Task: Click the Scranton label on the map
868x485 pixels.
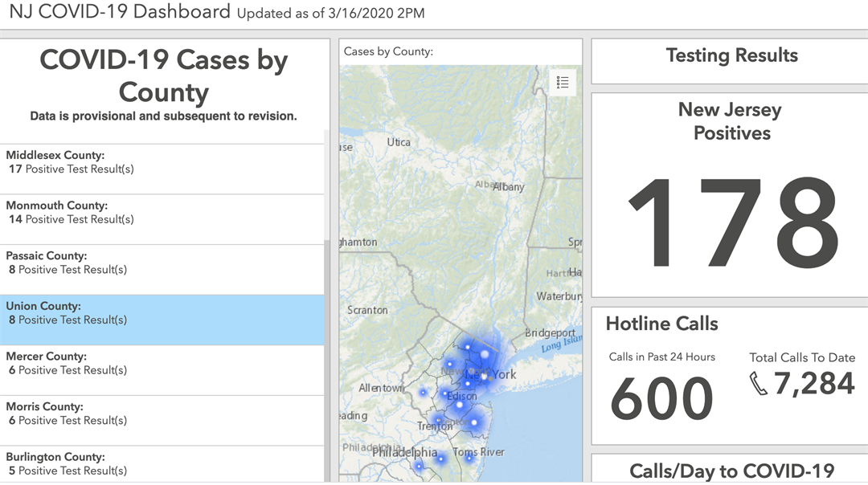Action: (x=367, y=310)
